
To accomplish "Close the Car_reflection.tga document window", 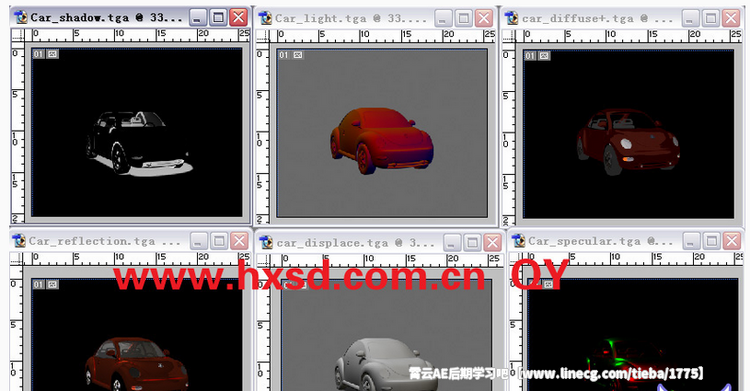I will tap(239, 241).
